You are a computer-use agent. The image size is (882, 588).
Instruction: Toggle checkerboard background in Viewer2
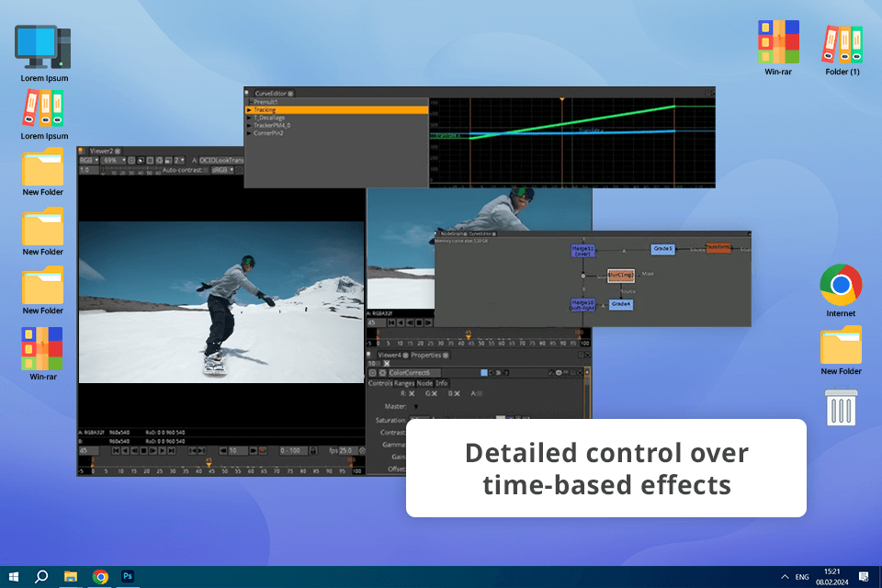239,170
